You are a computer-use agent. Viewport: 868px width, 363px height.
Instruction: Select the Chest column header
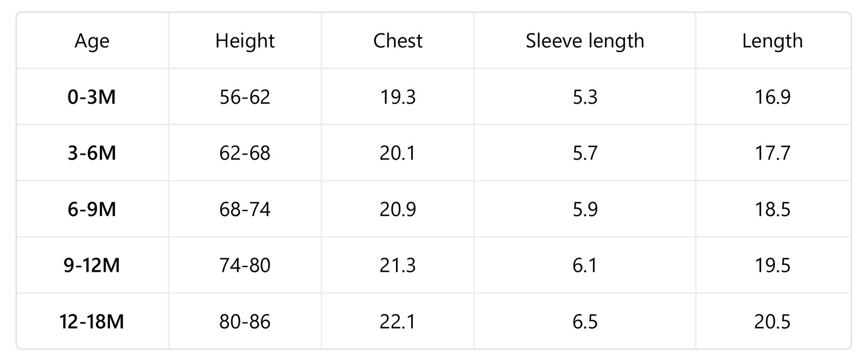(398, 41)
